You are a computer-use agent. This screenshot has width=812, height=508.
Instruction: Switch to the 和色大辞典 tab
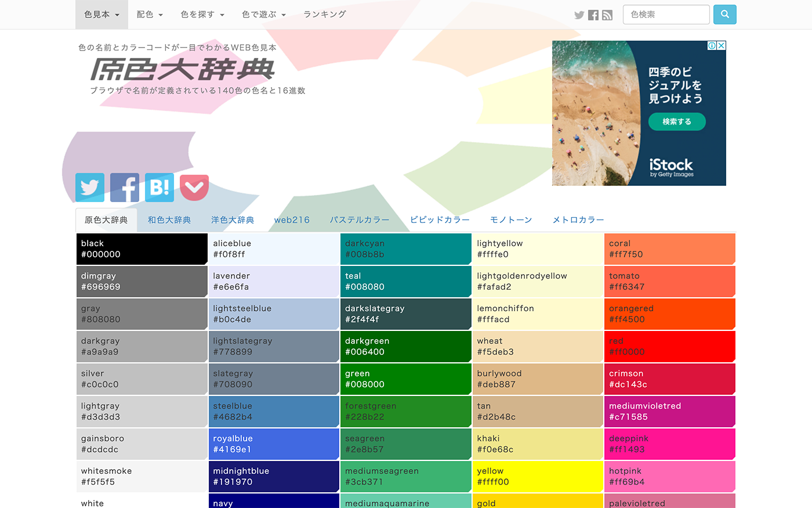pos(169,220)
